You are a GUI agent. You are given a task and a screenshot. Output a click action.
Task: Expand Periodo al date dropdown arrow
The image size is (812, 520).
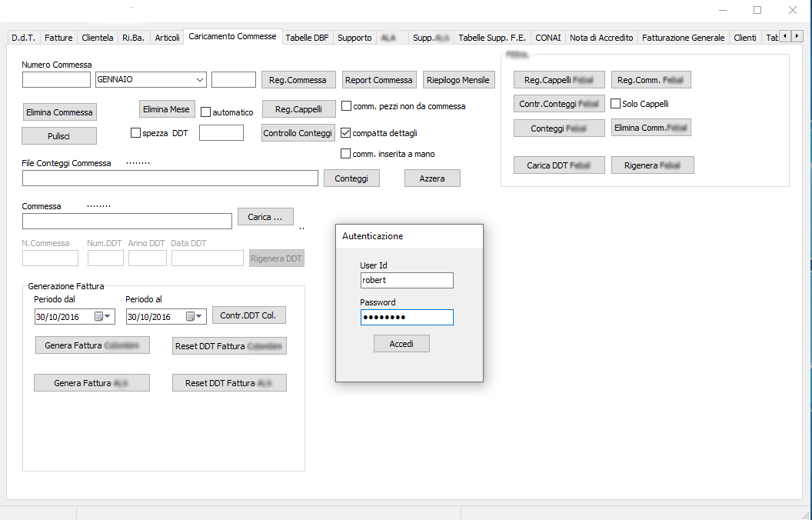[199, 316]
